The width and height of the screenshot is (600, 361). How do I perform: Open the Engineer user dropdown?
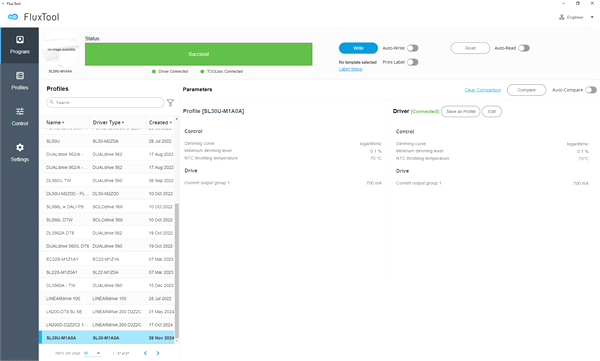(x=576, y=17)
